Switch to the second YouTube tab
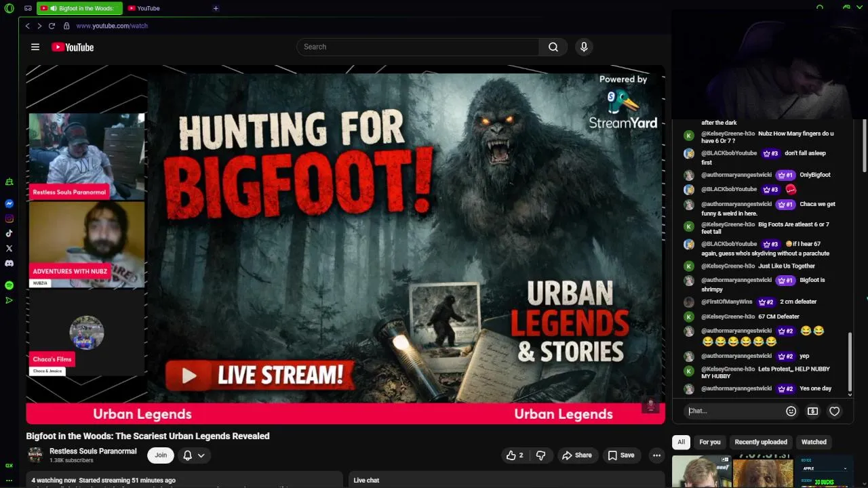This screenshot has width=868, height=488. (x=149, y=8)
